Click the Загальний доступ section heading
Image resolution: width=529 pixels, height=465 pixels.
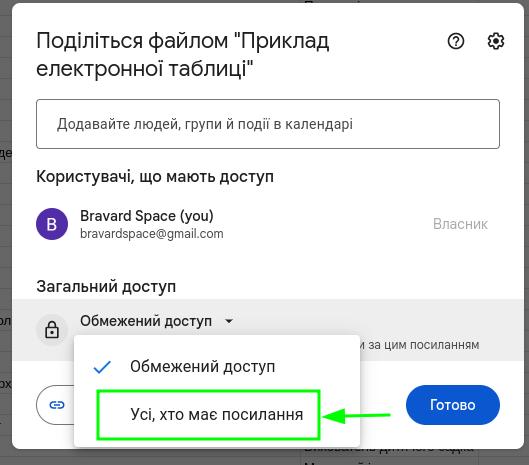pyautogui.click(x=106, y=287)
